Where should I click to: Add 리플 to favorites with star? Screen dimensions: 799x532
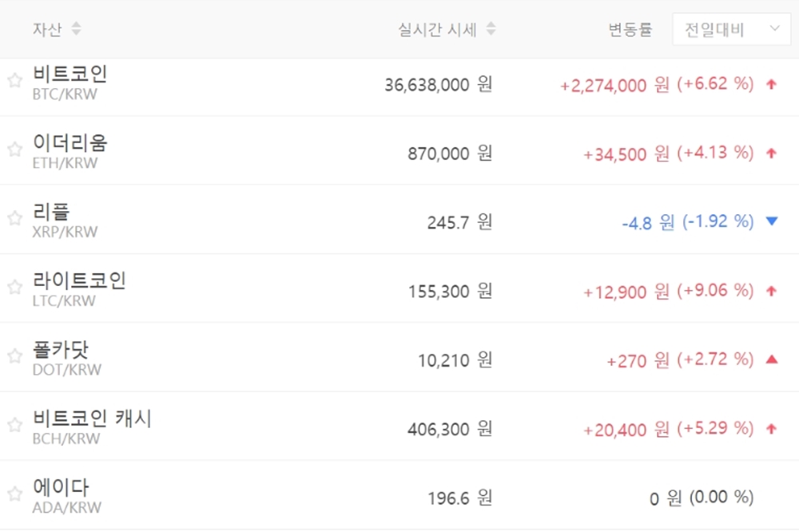pos(14,218)
